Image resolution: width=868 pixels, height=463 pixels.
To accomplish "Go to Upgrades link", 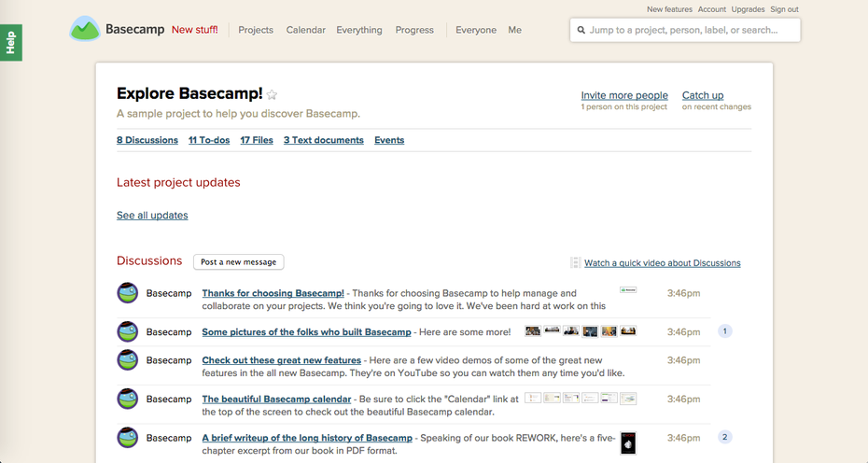I will click(748, 9).
